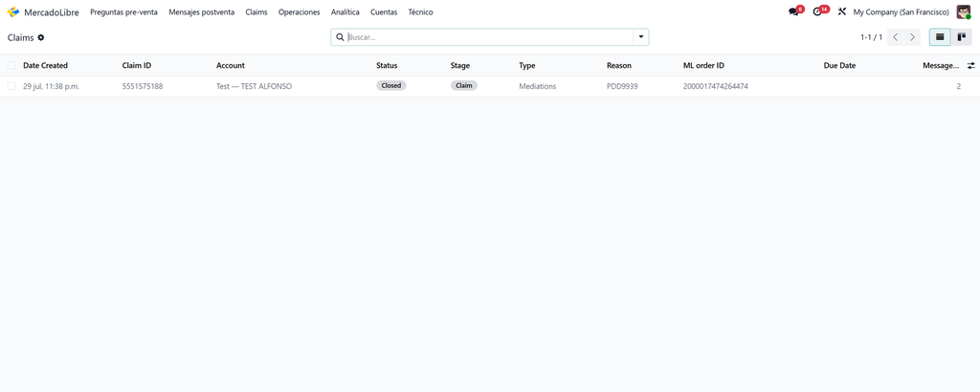This screenshot has width=980, height=392.
Task: Open the MercadoLibre app logo icon
Action: coord(13,11)
